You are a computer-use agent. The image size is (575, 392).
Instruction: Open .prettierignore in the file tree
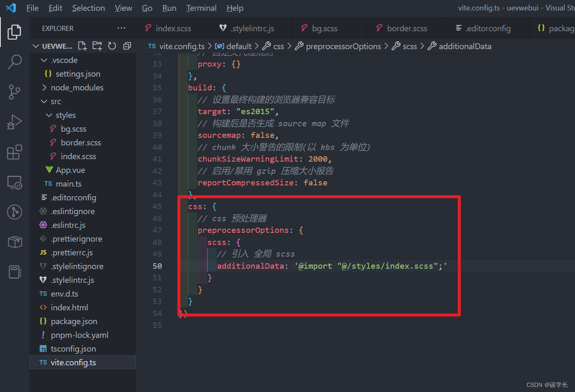pyautogui.click(x=82, y=239)
